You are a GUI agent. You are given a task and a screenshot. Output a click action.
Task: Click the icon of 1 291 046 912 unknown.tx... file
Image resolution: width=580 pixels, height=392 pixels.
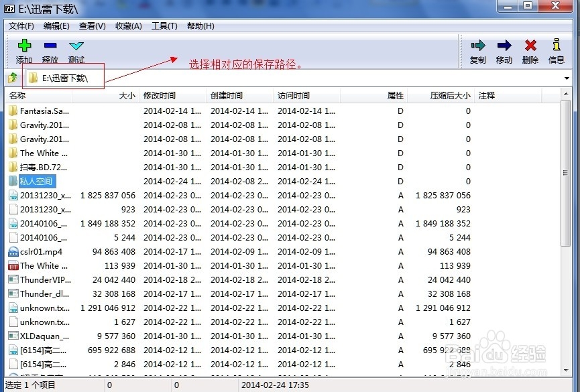tap(13, 308)
